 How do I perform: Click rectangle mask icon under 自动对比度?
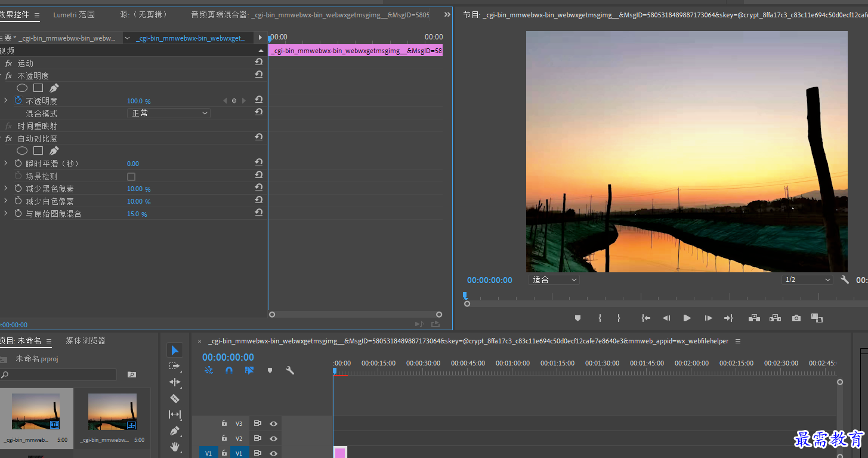[x=38, y=150]
